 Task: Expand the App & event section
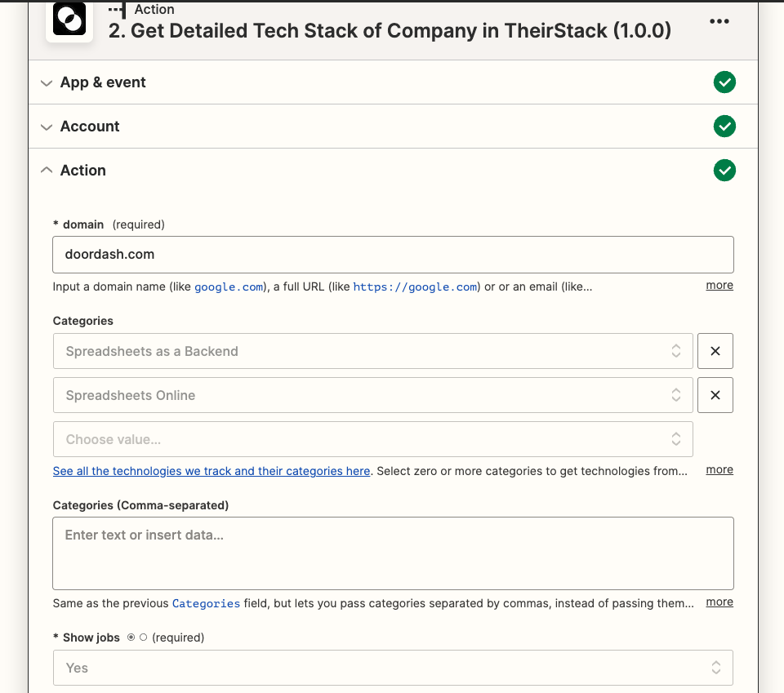[103, 82]
